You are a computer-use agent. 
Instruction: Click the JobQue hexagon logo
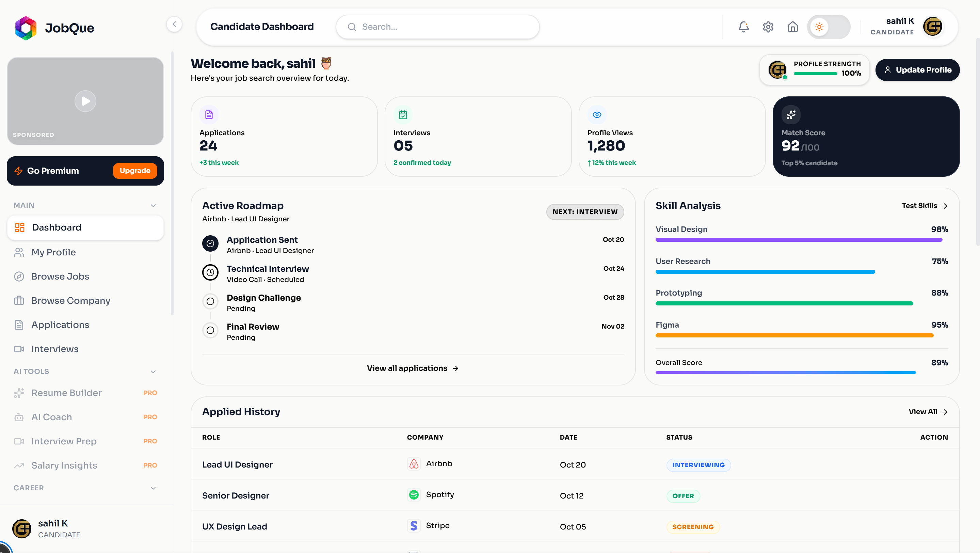point(26,28)
